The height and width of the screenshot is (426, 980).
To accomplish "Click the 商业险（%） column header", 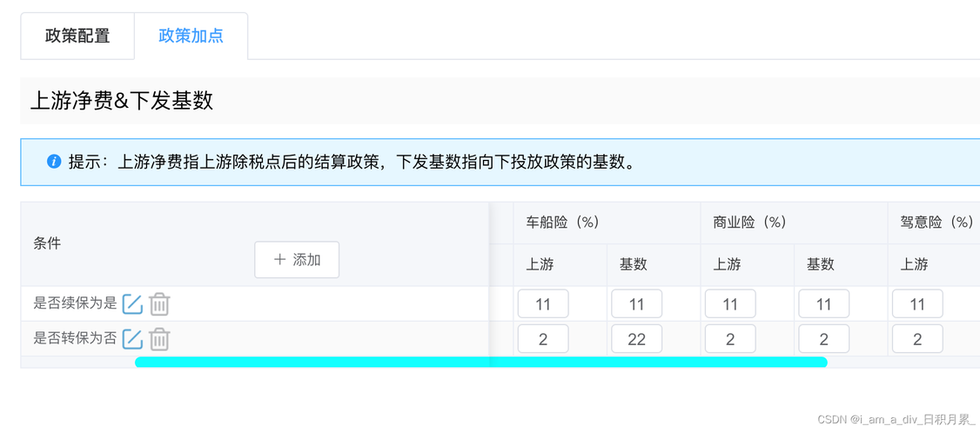I will 795,223.
